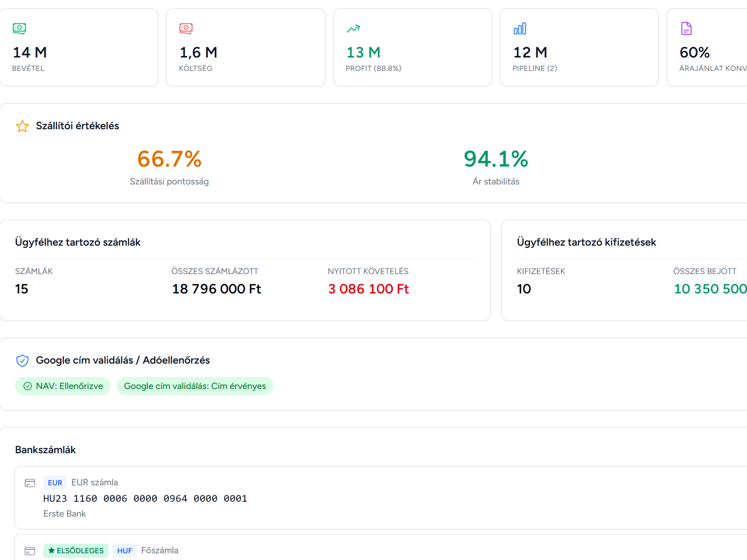Image resolution: width=747 pixels, height=560 pixels.
Task: Click the Ügyfélhez tartozó számlák heading
Action: tap(78, 242)
